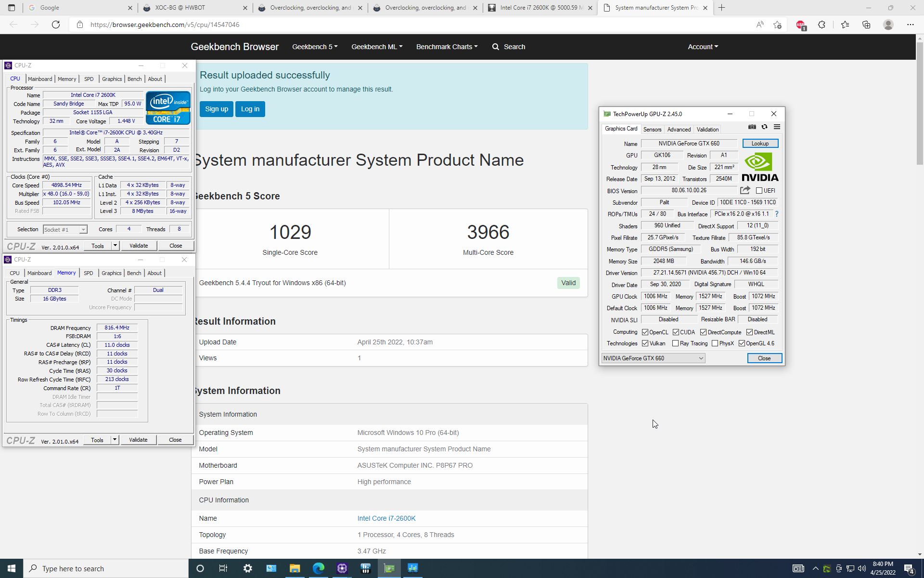Toggle the DirectCompute checkbox in GPU-Z
924x578 pixels.
coord(703,332)
